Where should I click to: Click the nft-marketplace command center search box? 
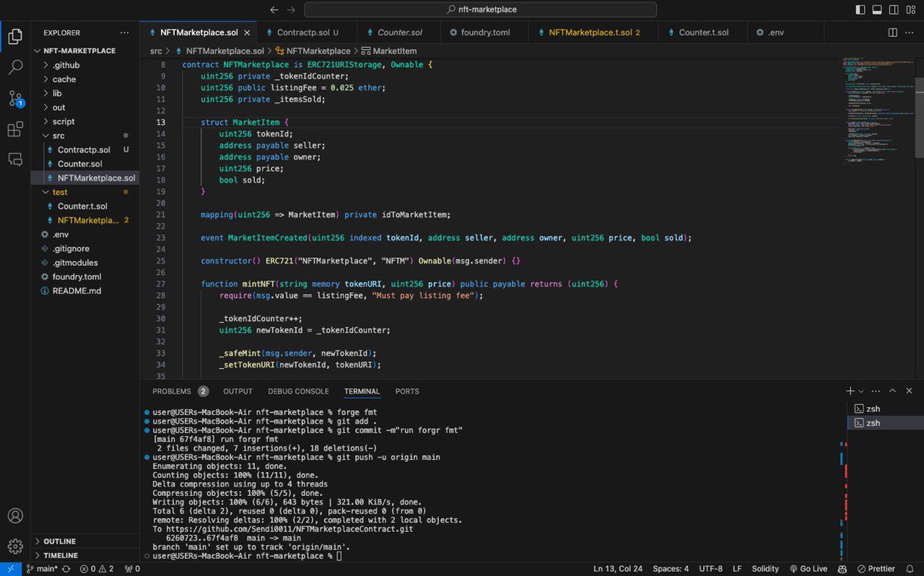tap(480, 9)
